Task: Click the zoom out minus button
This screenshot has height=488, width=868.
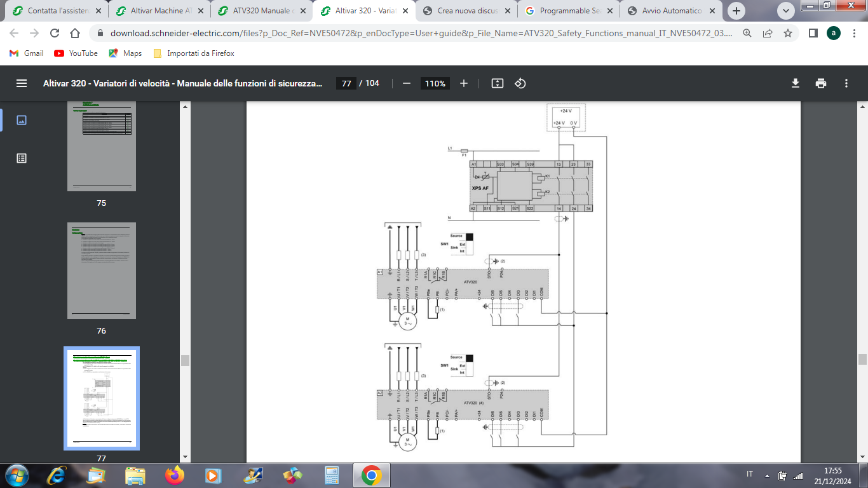Action: point(407,83)
